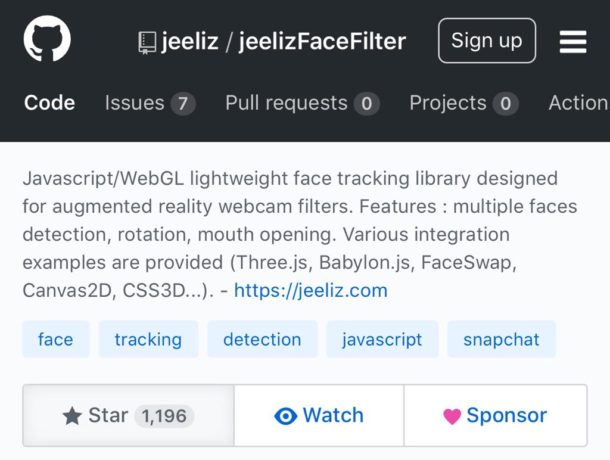Open the GitHub Octocat logo homepage

coord(47,39)
